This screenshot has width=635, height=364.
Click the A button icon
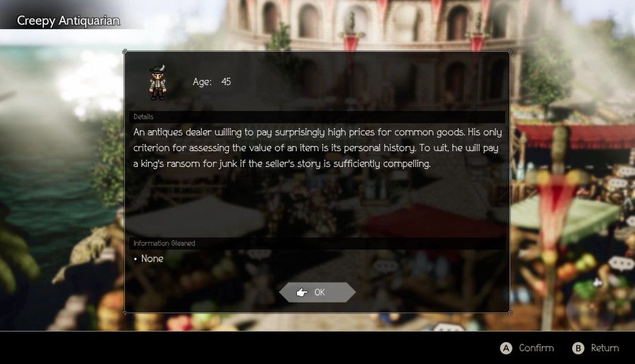click(506, 348)
